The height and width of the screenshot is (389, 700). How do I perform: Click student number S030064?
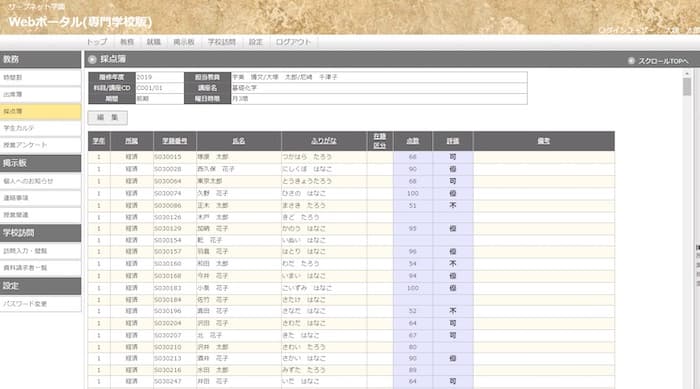pos(168,181)
